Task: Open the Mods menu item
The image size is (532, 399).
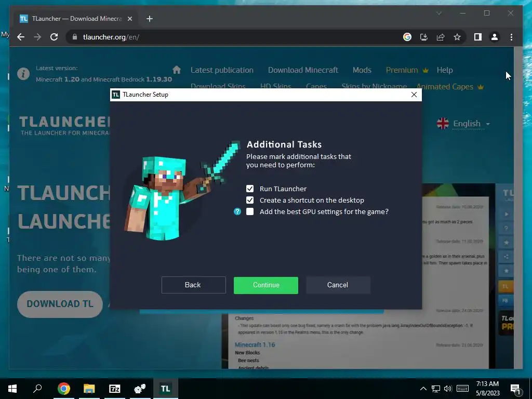Action: 362,70
